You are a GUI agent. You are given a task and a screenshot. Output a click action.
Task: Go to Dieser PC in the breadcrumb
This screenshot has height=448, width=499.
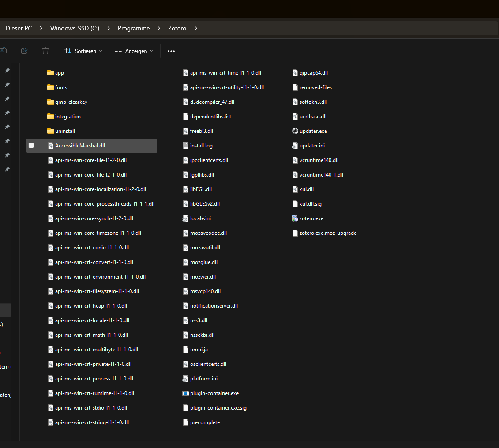tap(19, 28)
